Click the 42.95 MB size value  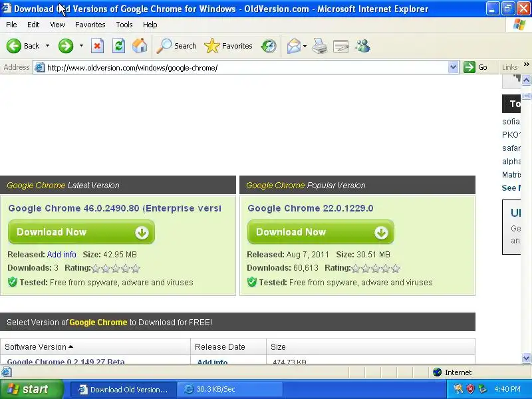coord(120,255)
